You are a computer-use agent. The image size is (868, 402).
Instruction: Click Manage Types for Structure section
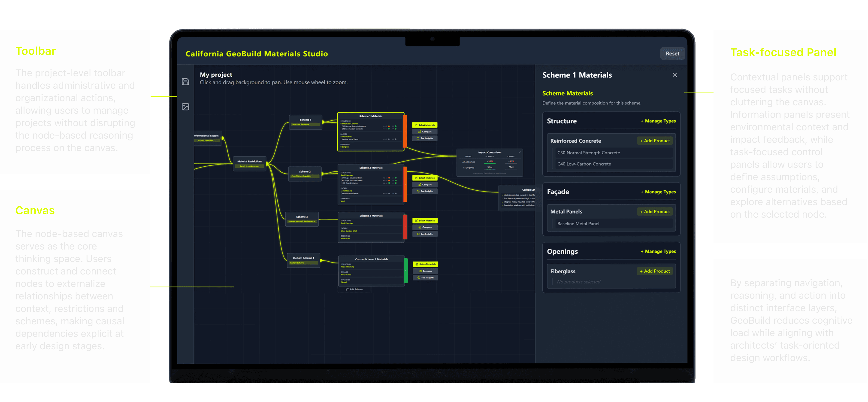[x=658, y=121]
